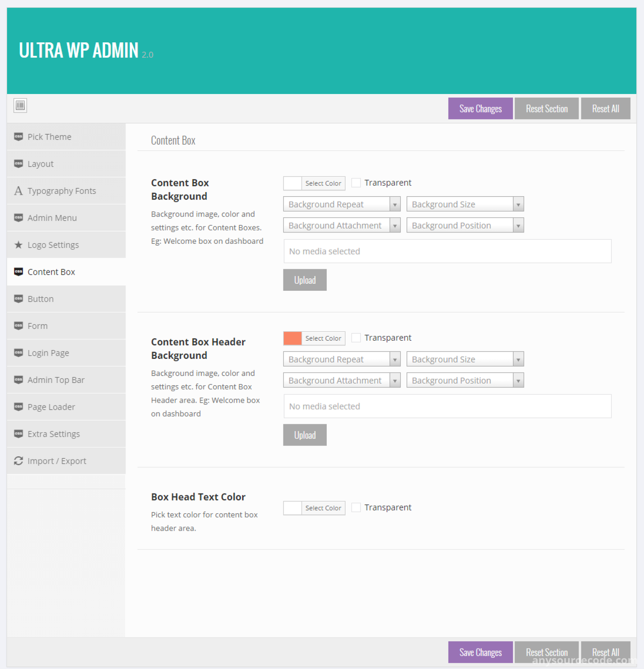Image resolution: width=644 pixels, height=669 pixels.
Task: Click the CSS icon beside Layout
Action: click(19, 164)
